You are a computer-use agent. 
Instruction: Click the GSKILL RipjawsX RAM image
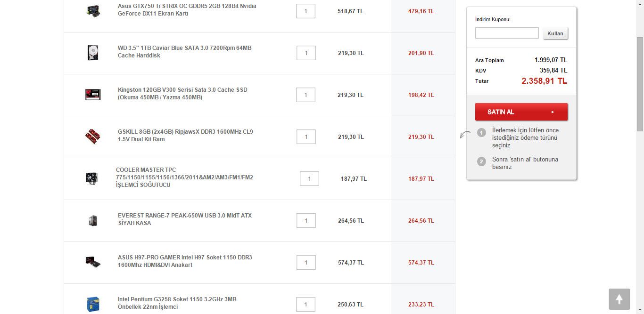[93, 137]
